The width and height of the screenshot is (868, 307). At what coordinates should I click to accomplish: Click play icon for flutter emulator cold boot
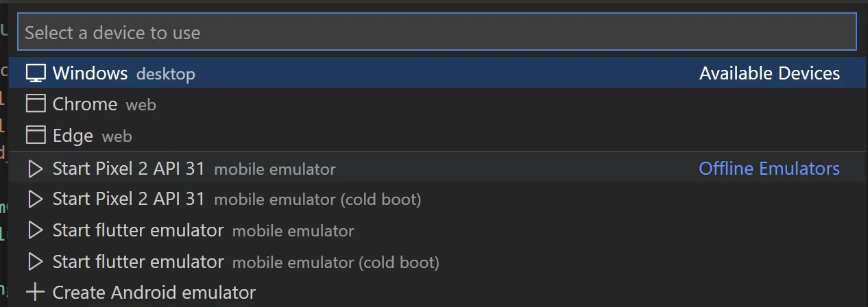point(36,262)
